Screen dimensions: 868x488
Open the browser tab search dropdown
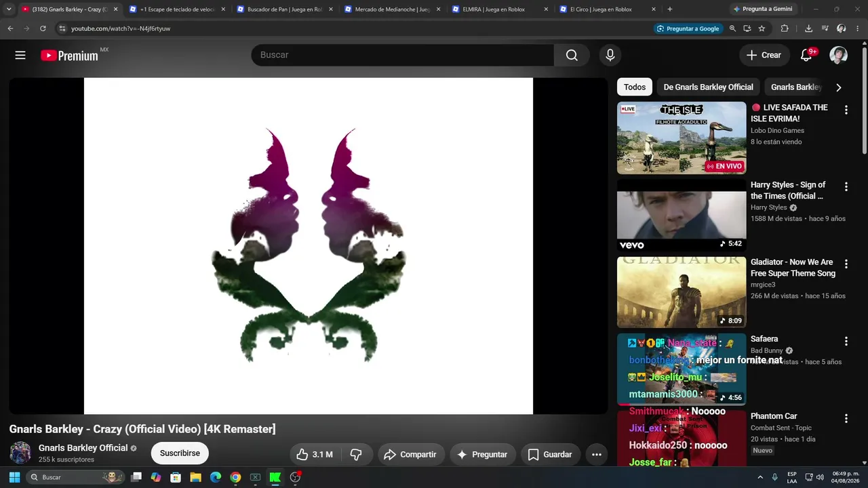coord(8,9)
